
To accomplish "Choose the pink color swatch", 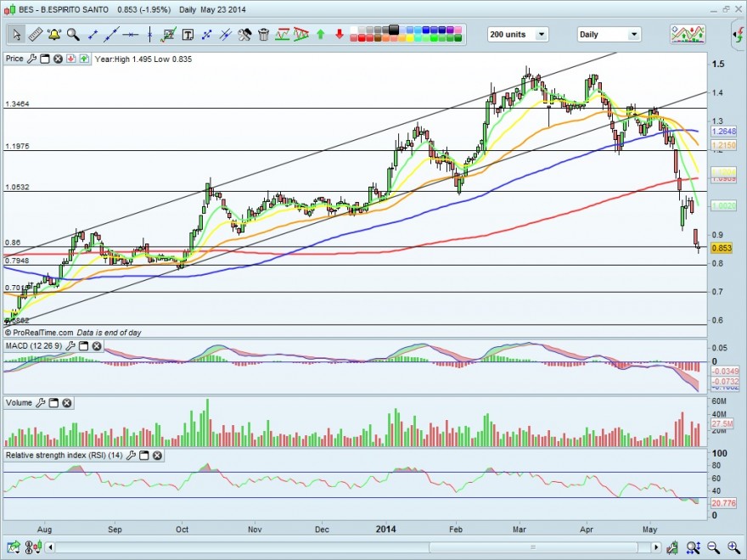I will coord(458,30).
